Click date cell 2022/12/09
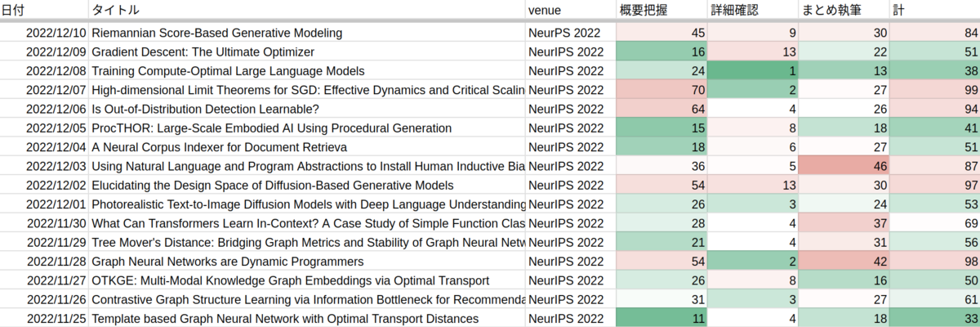980x327 pixels. coord(44,52)
